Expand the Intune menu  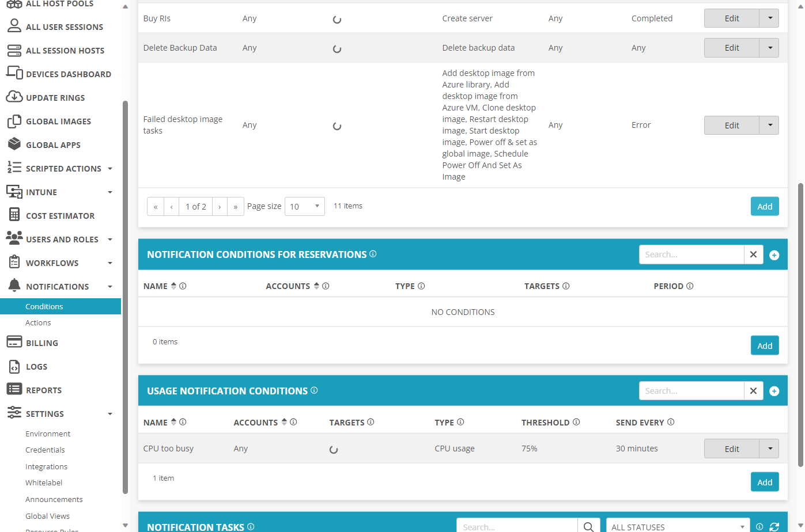coord(110,192)
